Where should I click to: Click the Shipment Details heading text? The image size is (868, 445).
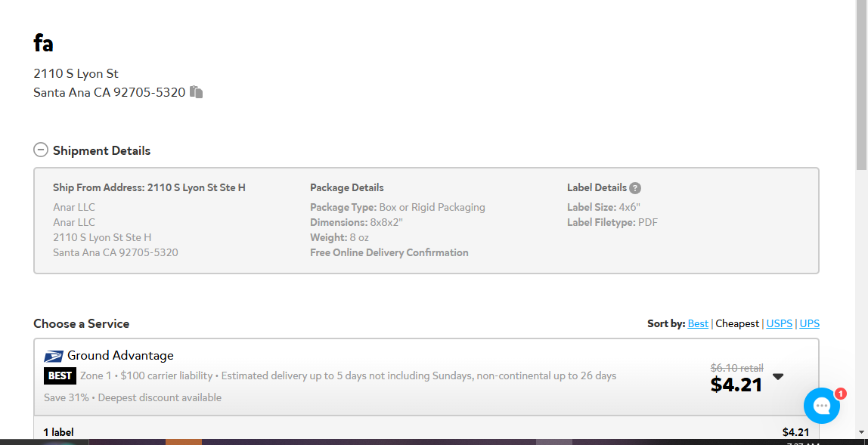[x=102, y=150]
